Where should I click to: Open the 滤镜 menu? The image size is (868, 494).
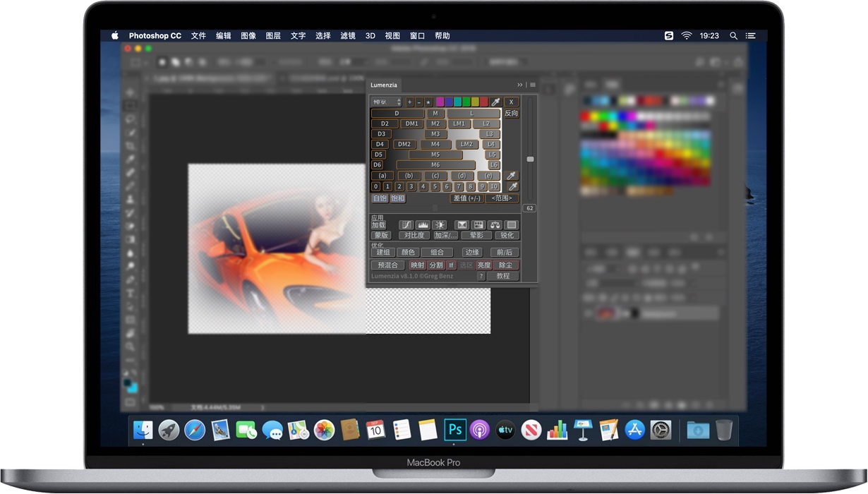(x=347, y=35)
